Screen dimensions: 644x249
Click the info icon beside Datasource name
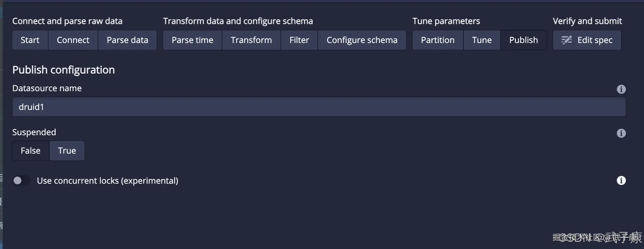621,89
